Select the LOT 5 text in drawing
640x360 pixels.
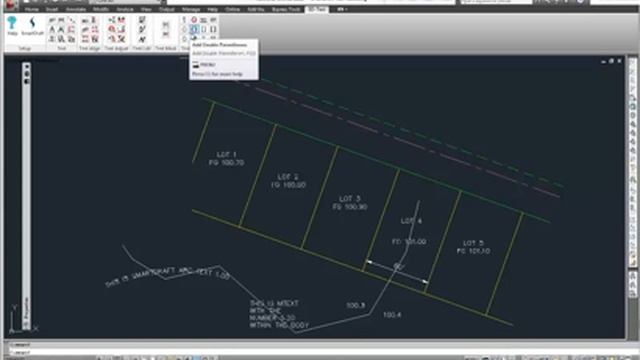pyautogui.click(x=473, y=243)
